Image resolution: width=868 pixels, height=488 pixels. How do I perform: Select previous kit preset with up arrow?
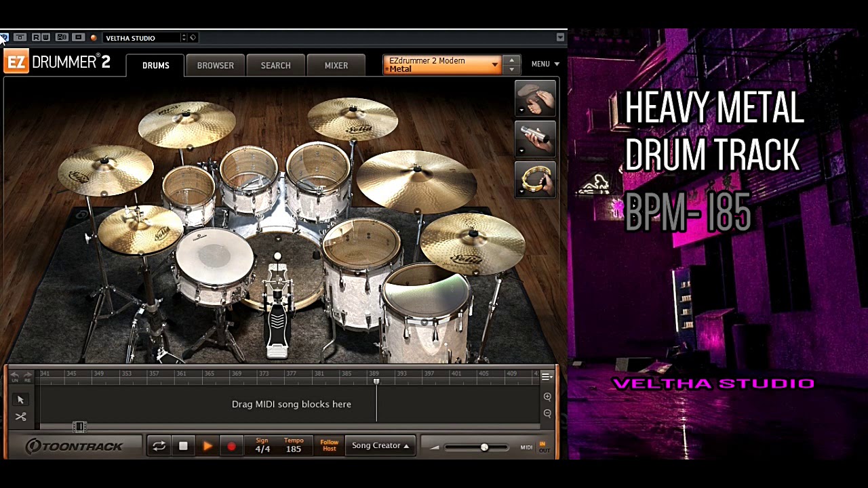pyautogui.click(x=512, y=60)
